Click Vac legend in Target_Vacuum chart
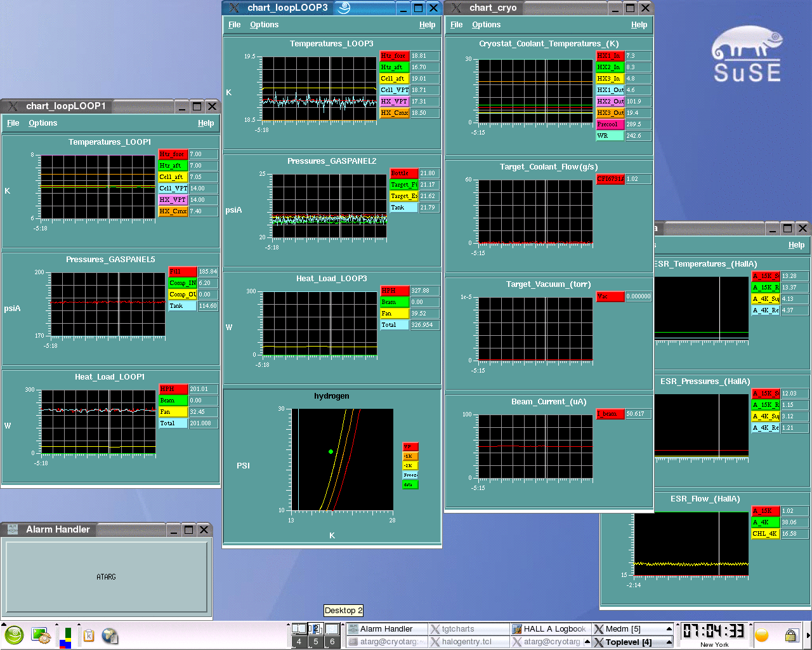Screen dimensions: 812x650 tap(610, 296)
